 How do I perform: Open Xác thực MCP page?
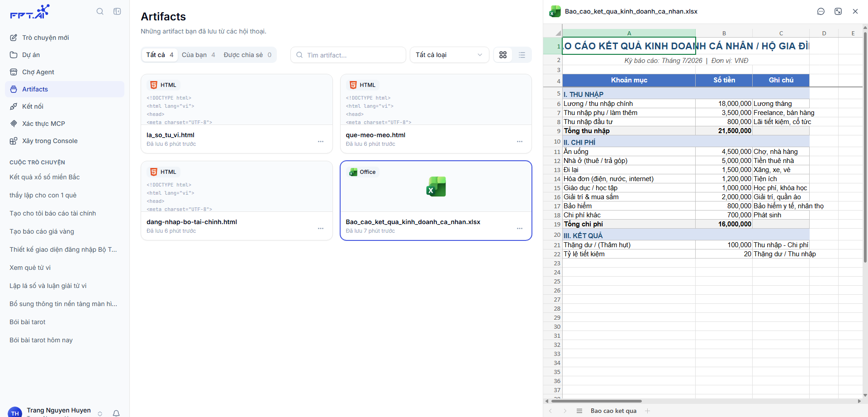point(65,124)
